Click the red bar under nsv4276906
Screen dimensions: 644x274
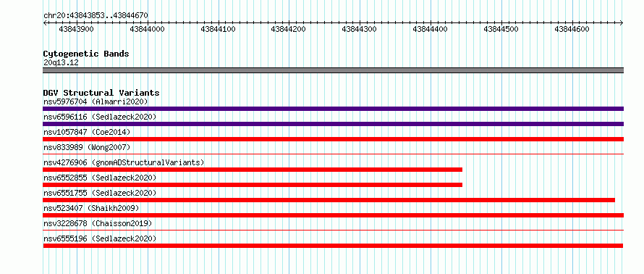[253, 170]
